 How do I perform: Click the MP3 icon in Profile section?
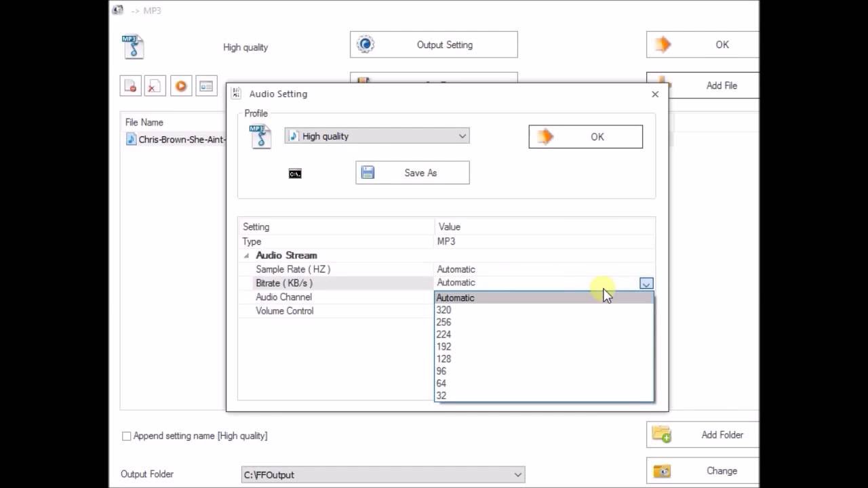tap(260, 136)
